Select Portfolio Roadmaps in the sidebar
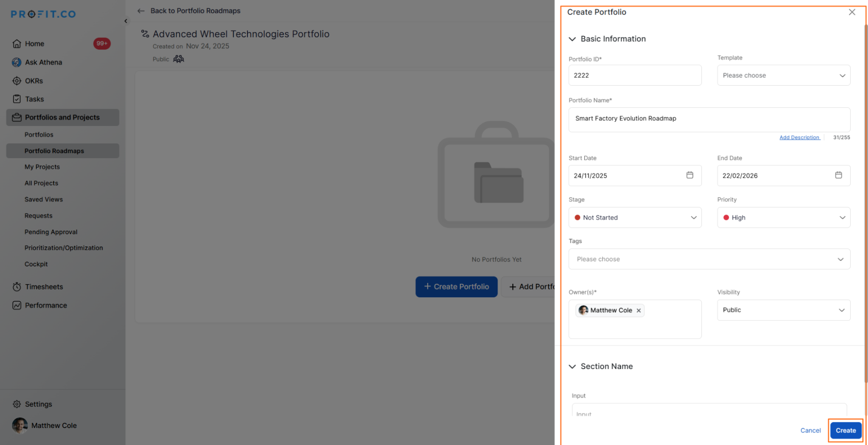Viewport: 868px width, 445px height. pos(63,151)
